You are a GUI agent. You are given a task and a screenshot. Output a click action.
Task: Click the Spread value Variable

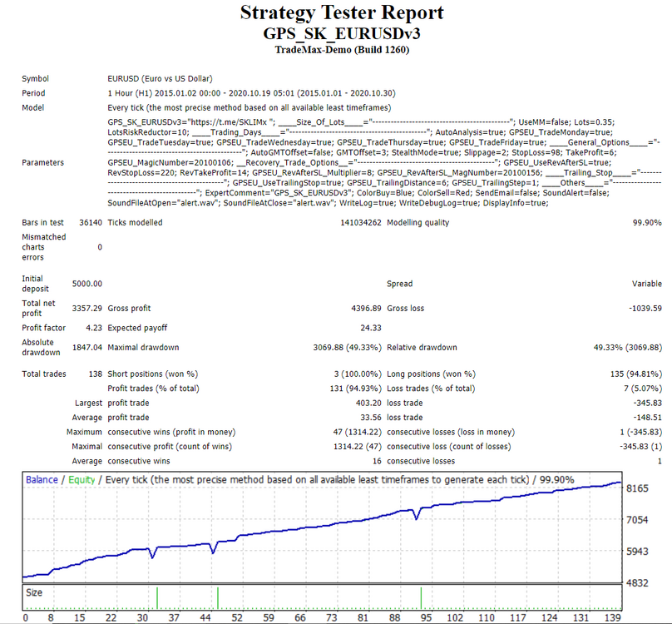pos(647,284)
